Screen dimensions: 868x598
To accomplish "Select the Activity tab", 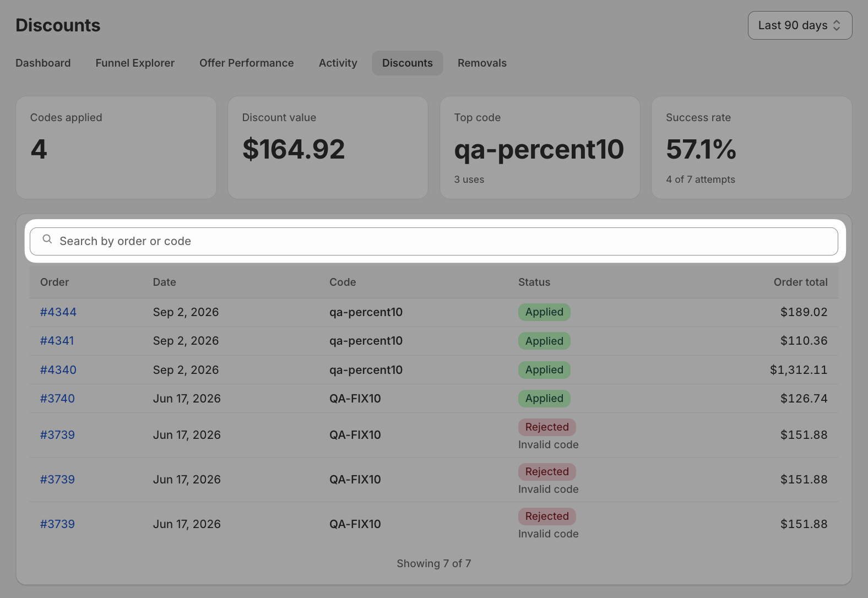I will [338, 63].
